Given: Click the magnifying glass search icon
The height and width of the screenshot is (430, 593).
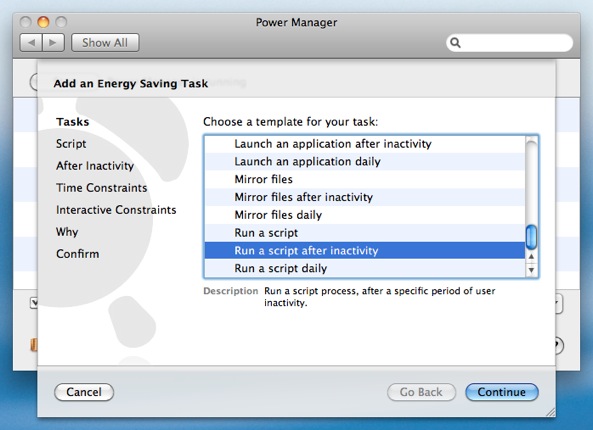Looking at the screenshot, I should [x=455, y=43].
